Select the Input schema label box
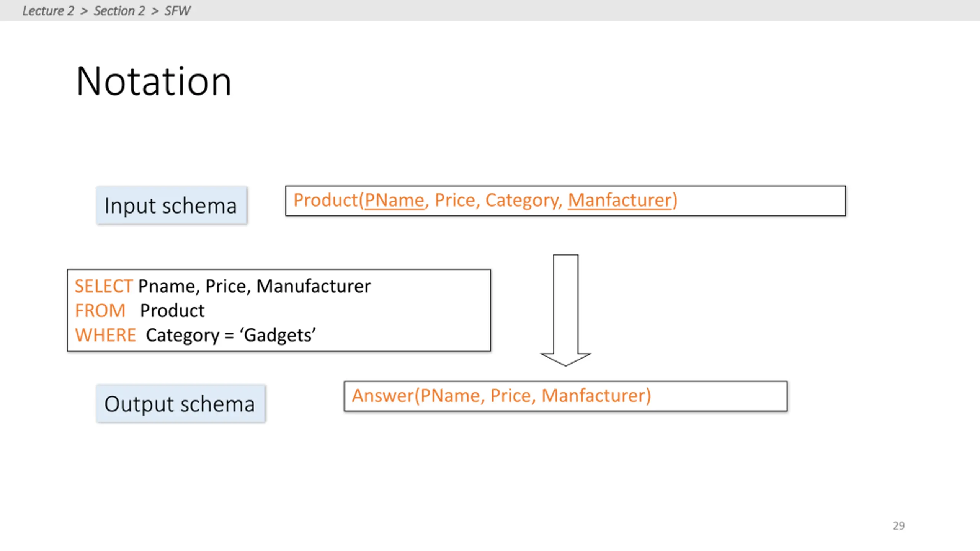980x551 pixels. [171, 205]
